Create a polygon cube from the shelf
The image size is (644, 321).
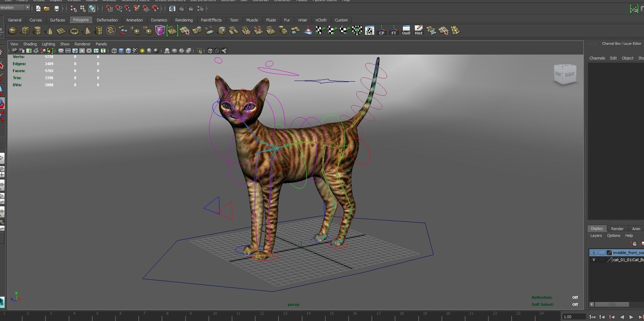click(x=25, y=31)
